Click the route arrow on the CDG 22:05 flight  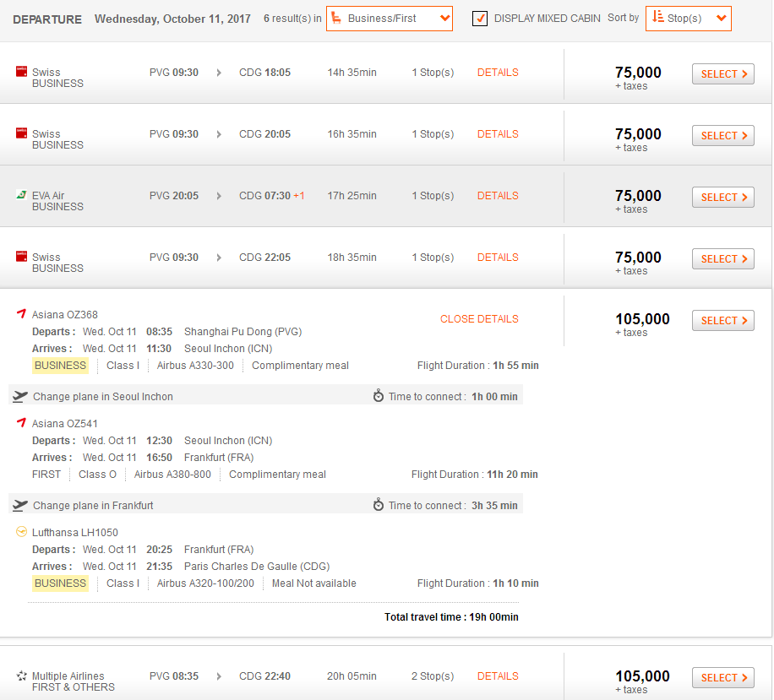tap(219, 258)
